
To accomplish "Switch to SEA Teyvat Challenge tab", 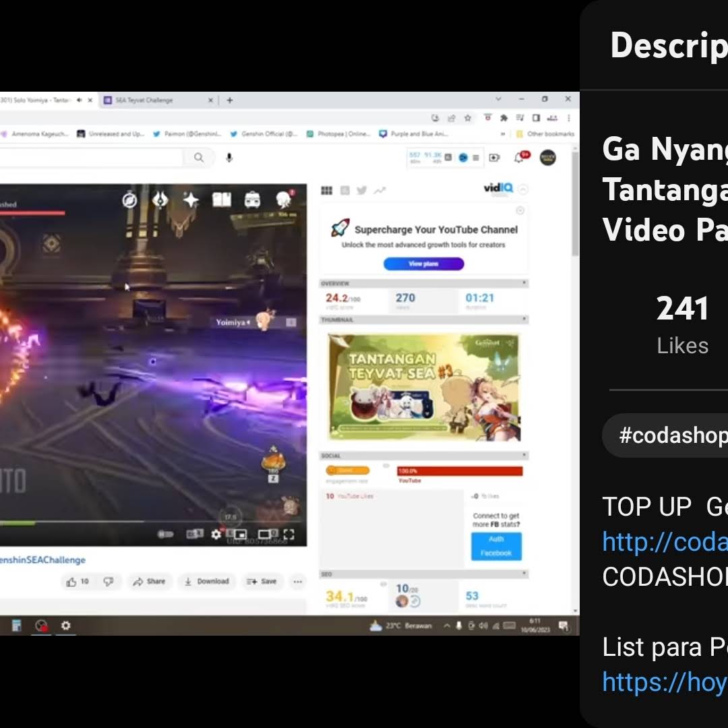I will (x=155, y=100).
